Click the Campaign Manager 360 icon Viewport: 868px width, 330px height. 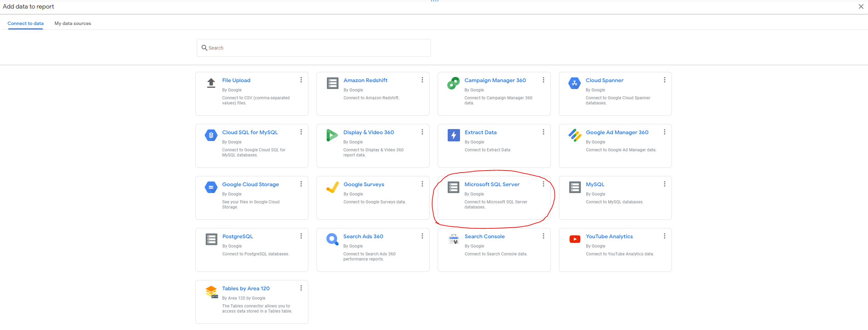(453, 83)
